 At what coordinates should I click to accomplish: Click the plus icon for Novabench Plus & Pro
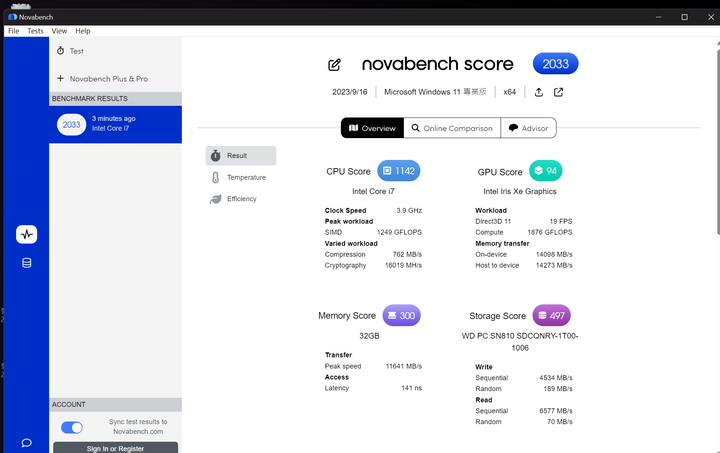click(60, 78)
